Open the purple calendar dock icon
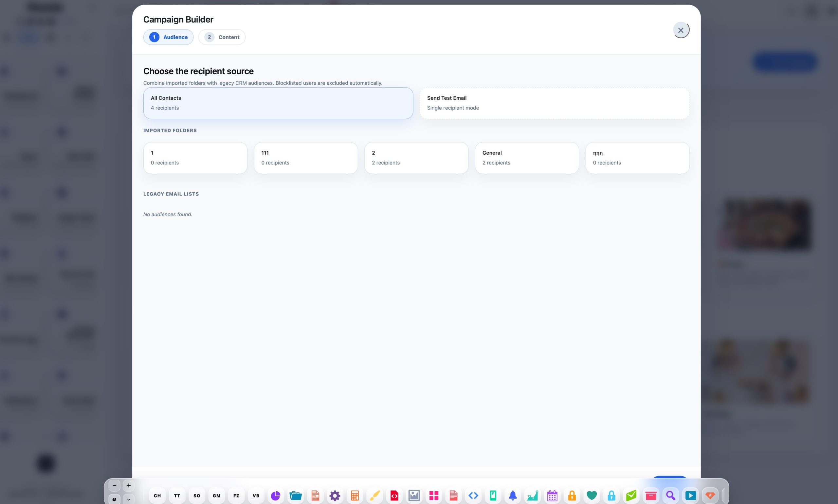The width and height of the screenshot is (838, 504). click(552, 495)
